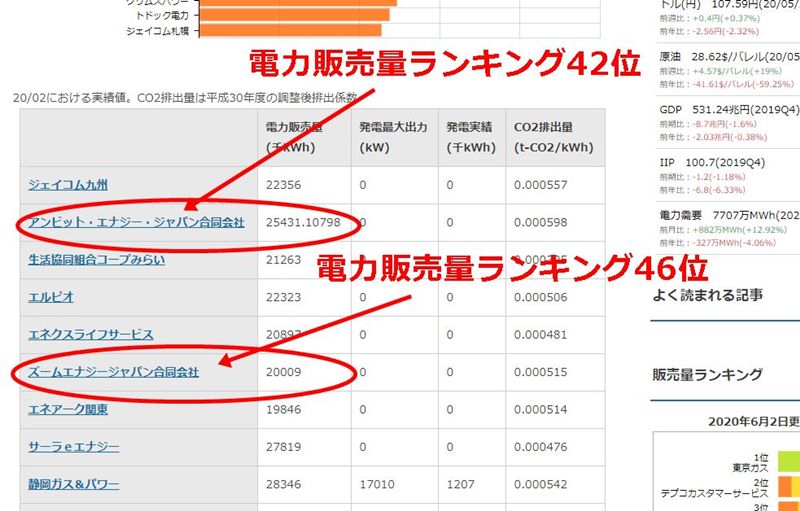Select the IIP 100.7(2019Q4) sidebar entry
This screenshot has height=511, width=800.
[712, 163]
